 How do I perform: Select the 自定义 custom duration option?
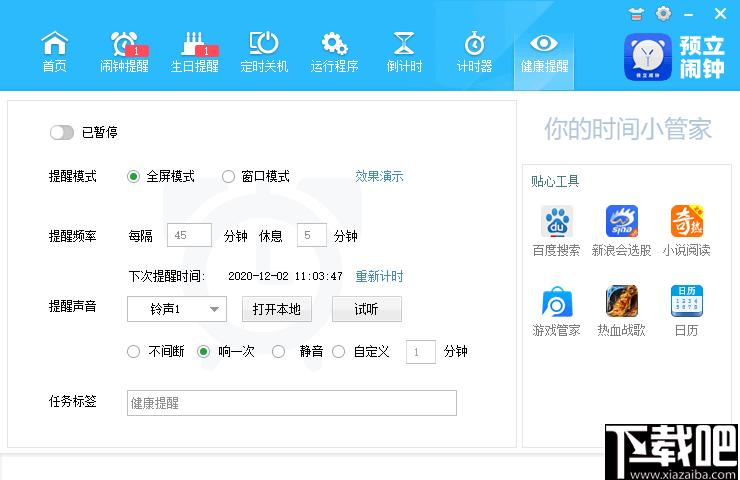click(338, 352)
